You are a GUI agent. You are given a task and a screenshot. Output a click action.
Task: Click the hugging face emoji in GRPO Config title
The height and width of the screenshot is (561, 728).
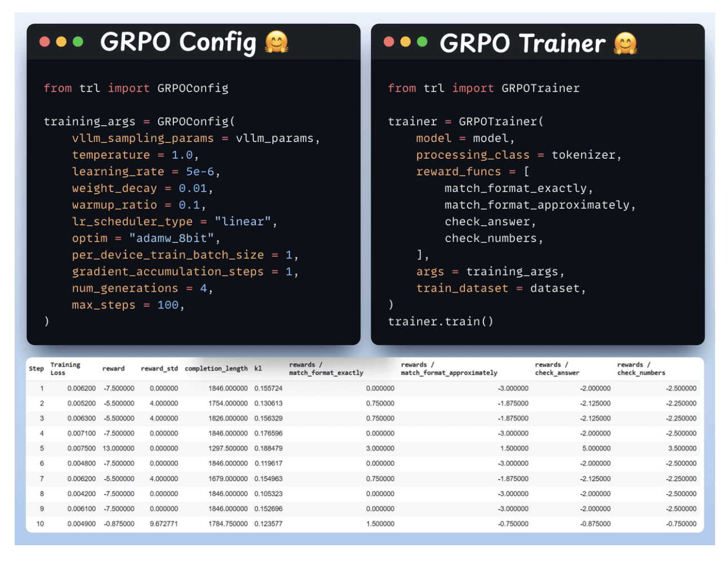[x=276, y=42]
